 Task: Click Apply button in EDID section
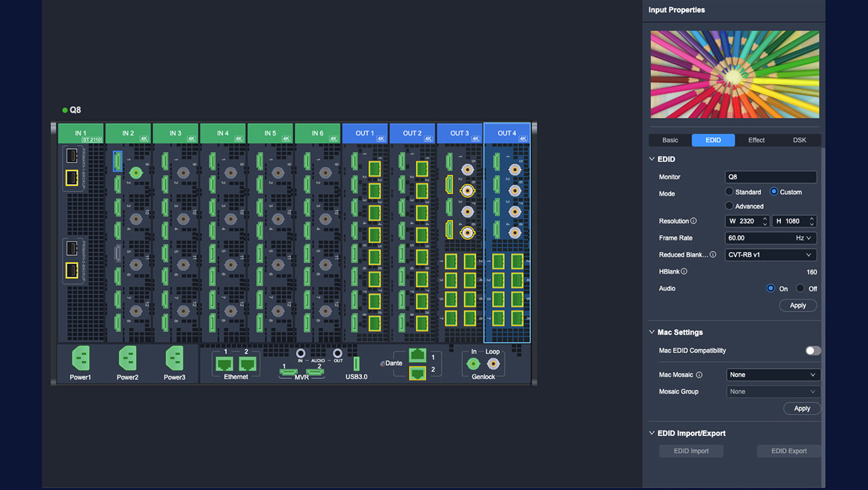[798, 305]
